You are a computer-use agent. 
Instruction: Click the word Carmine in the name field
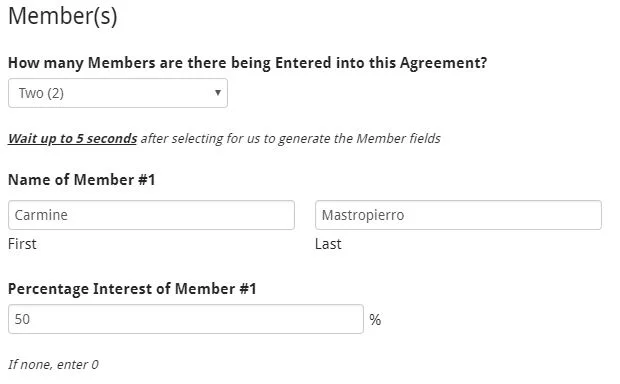(x=41, y=215)
